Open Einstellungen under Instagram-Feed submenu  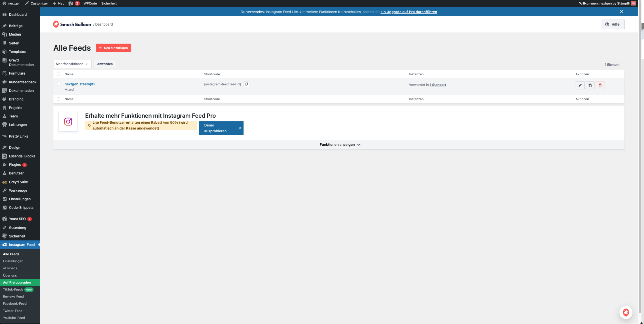point(13,261)
